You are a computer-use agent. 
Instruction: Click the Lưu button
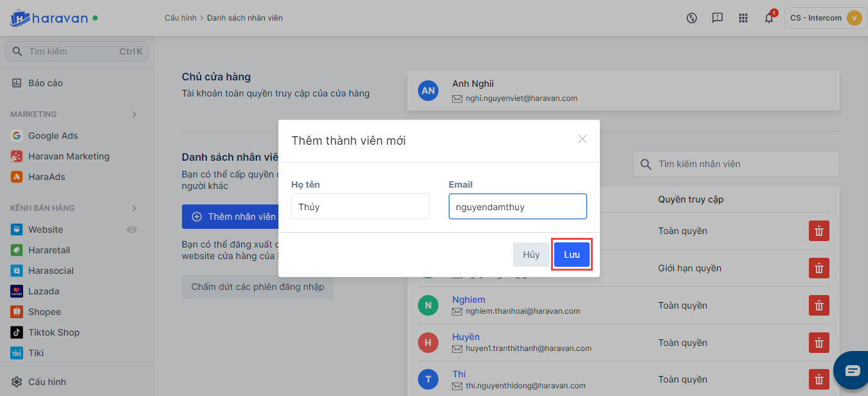click(572, 255)
